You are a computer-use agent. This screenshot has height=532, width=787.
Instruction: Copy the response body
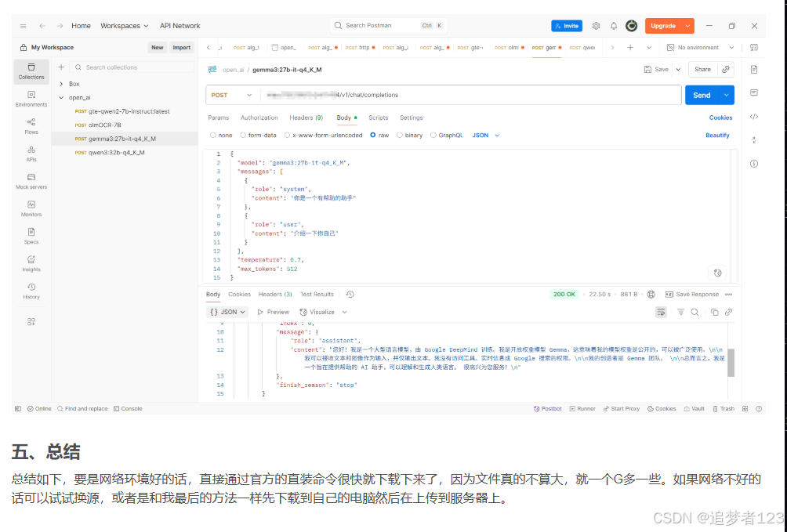714,312
